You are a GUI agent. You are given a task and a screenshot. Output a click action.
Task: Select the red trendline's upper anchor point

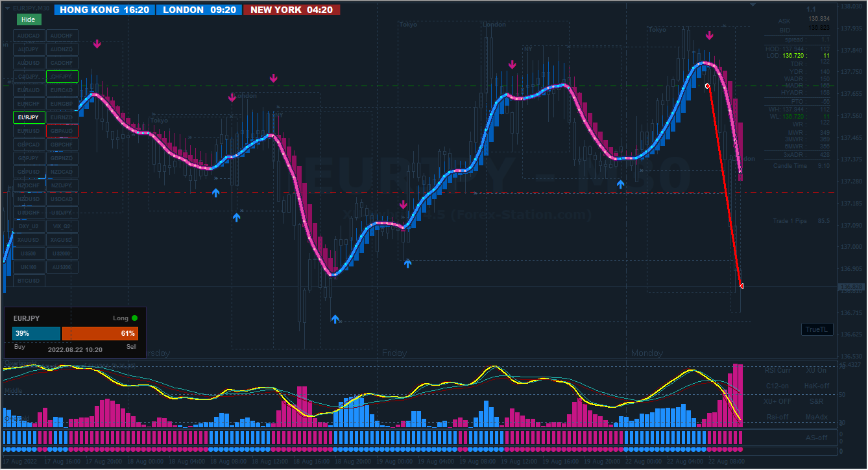[x=707, y=86]
